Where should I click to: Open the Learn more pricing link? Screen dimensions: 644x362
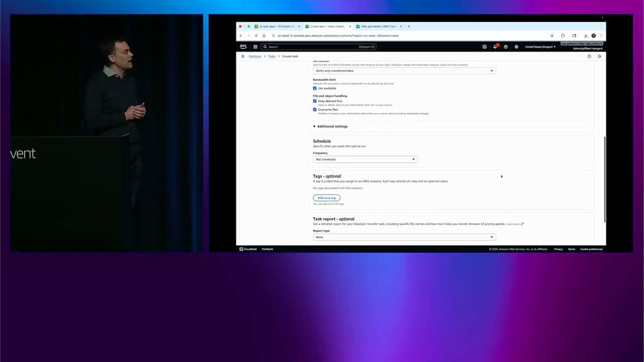[514, 224]
